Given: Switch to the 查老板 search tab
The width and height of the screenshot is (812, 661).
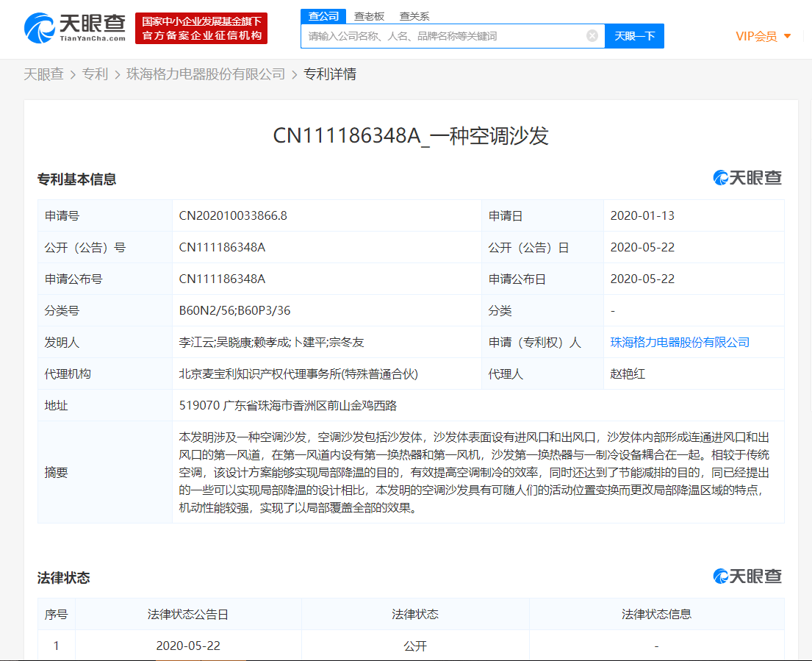Looking at the screenshot, I should (369, 15).
